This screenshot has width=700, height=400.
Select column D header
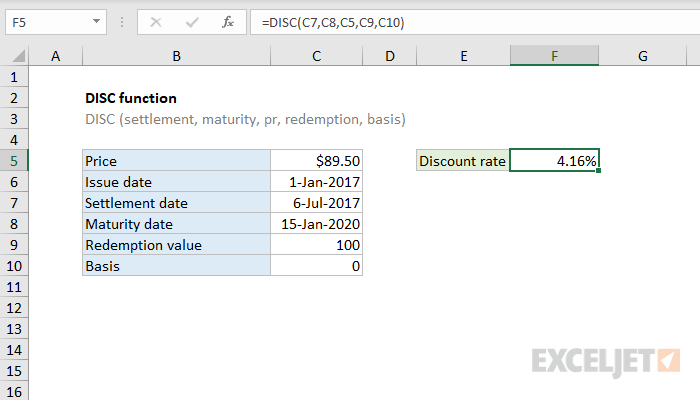click(x=390, y=56)
